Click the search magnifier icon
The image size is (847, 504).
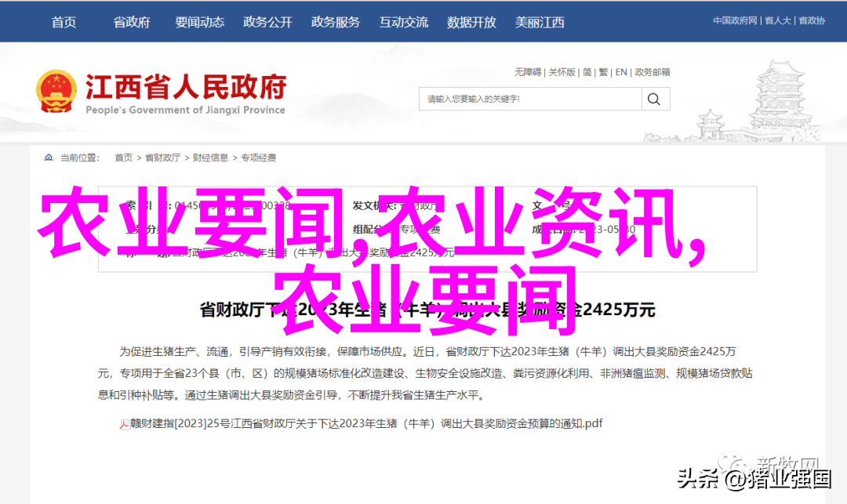[x=654, y=100]
